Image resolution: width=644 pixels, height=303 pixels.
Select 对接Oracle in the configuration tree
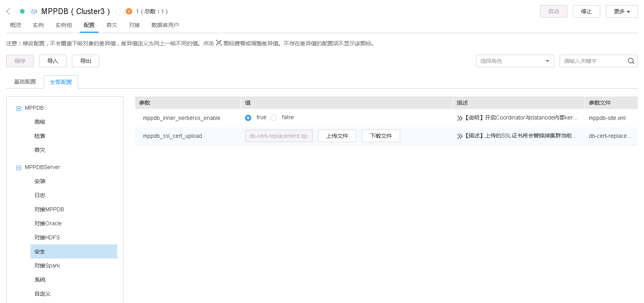click(x=48, y=223)
